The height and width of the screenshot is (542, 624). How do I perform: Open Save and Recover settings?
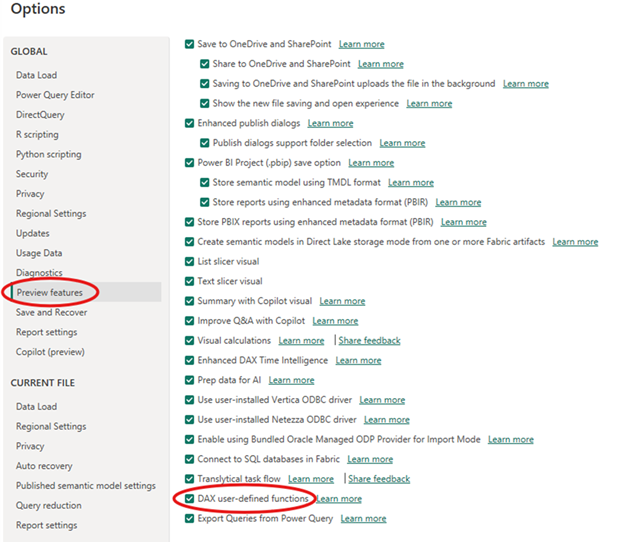[x=51, y=312]
